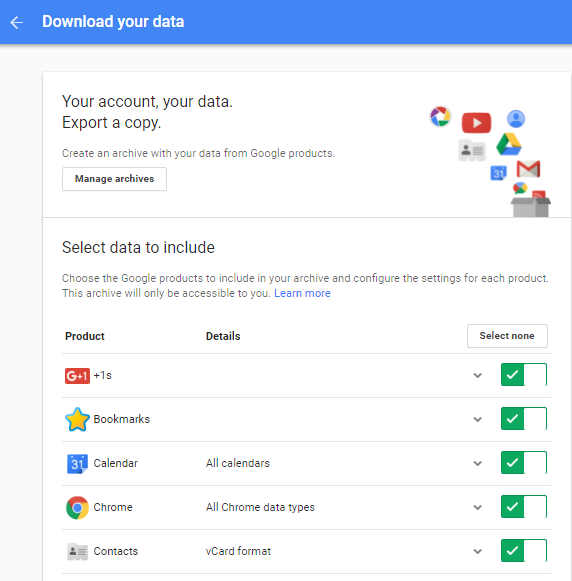The width and height of the screenshot is (572, 581).
Task: Follow the Learn more link
Action: tap(302, 293)
